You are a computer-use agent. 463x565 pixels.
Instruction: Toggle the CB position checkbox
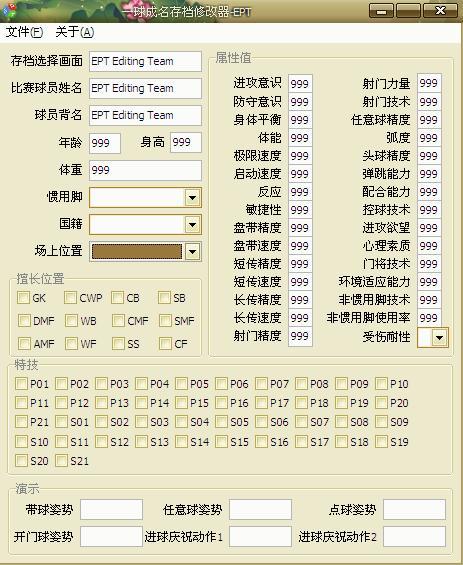point(117,298)
